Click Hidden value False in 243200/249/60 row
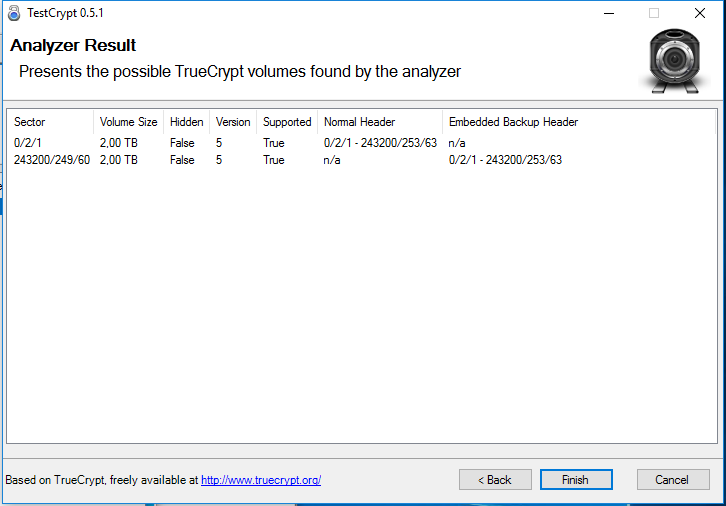Image resolution: width=726 pixels, height=506 pixels. (x=182, y=160)
